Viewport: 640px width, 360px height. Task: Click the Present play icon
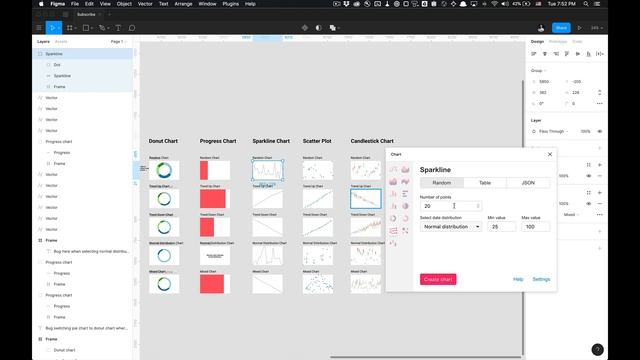[x=579, y=28]
